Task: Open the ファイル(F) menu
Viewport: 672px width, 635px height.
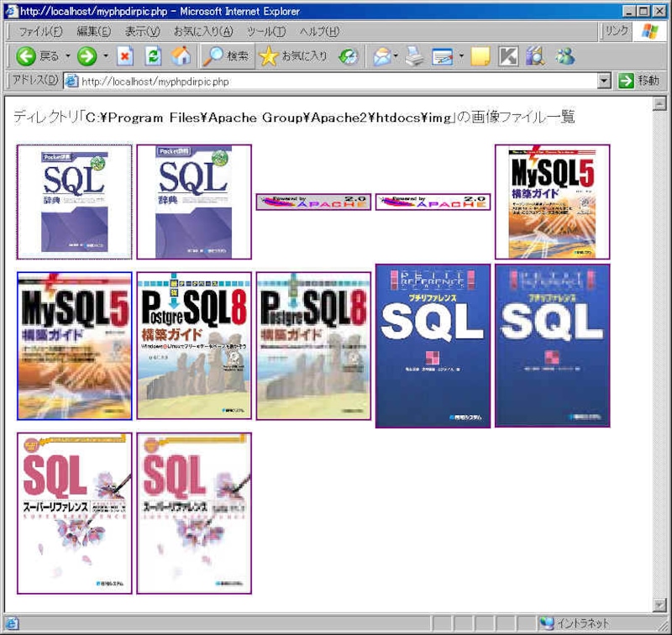Action: 40,31
